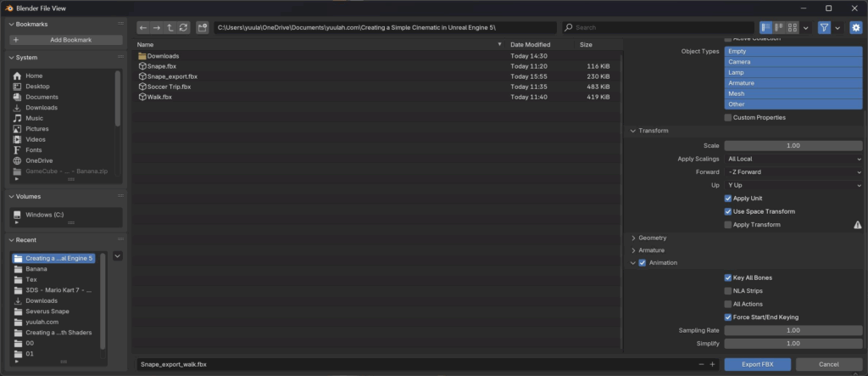The width and height of the screenshot is (868, 376).
Task: Enable the Apply Transform checkbox
Action: (x=728, y=225)
